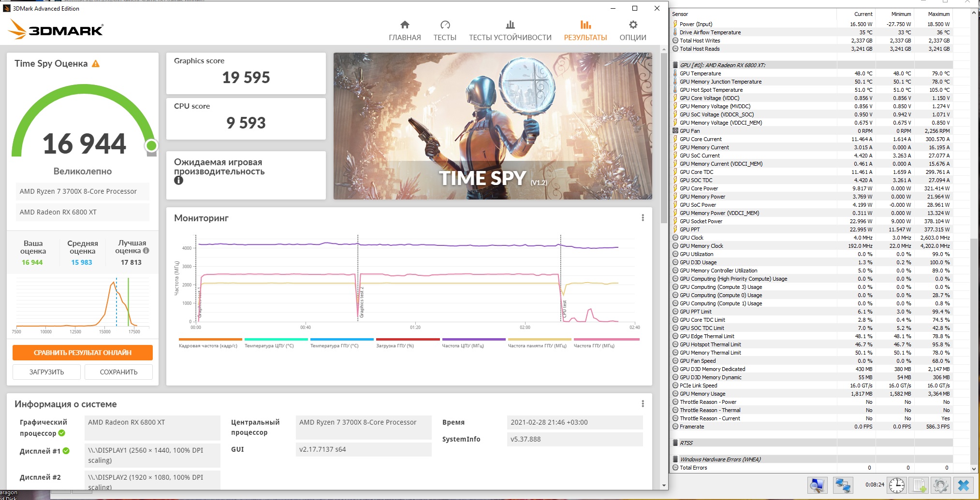The width and height of the screenshot is (980, 500).
Task: Open the Информация о системе three-dot menu
Action: [643, 404]
